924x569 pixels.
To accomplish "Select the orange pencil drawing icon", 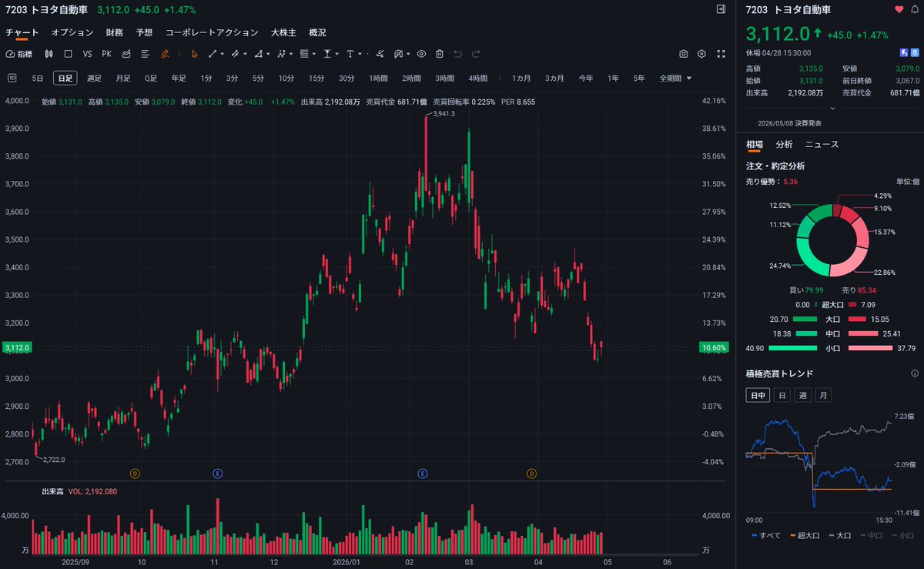I will tap(165, 54).
